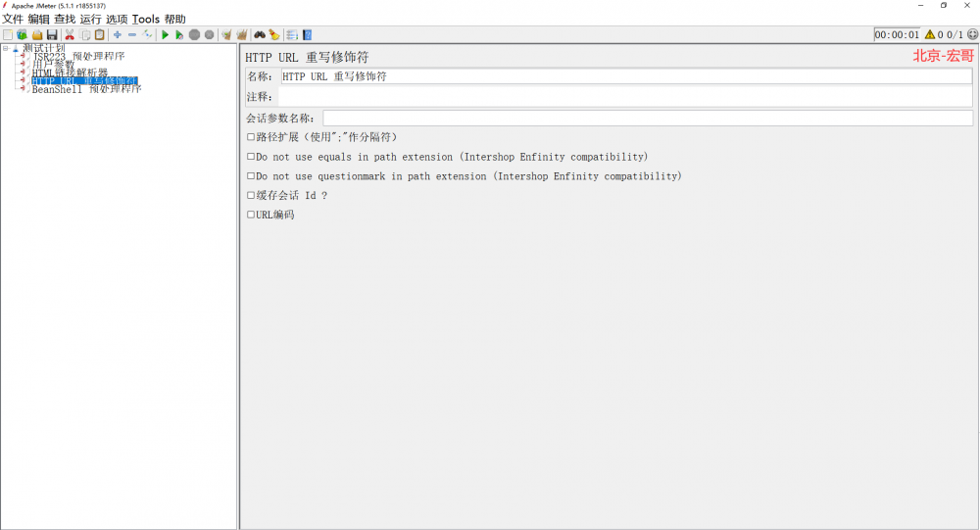
Task: Collapse the 测试计划 tree node
Action: 6,48
